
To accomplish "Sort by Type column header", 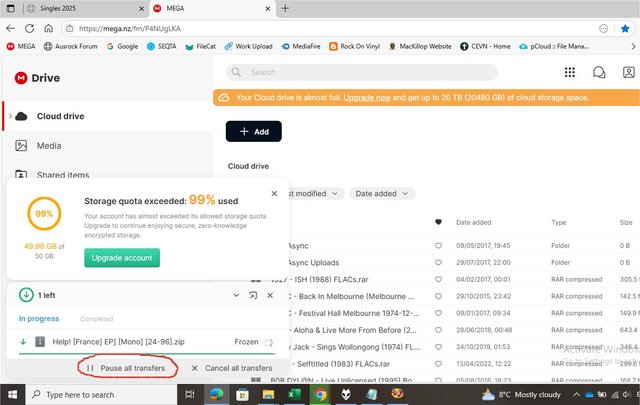I will [x=559, y=223].
